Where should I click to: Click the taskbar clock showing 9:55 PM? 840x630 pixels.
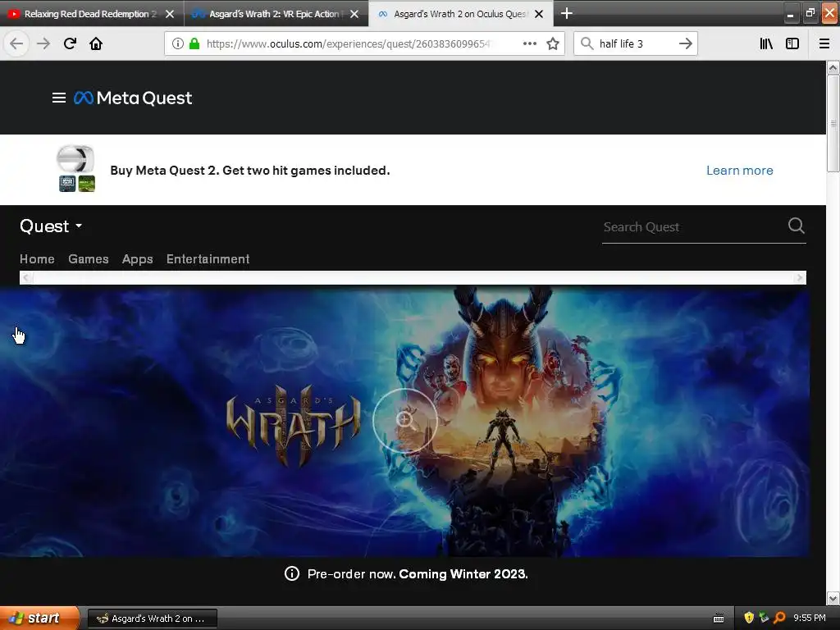(809, 618)
